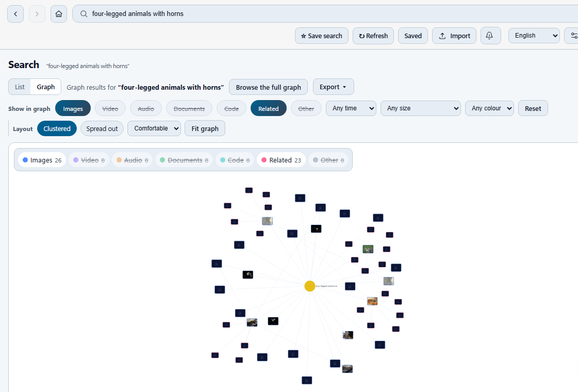
Task: Open the Any colour dropdown
Action: [489, 108]
